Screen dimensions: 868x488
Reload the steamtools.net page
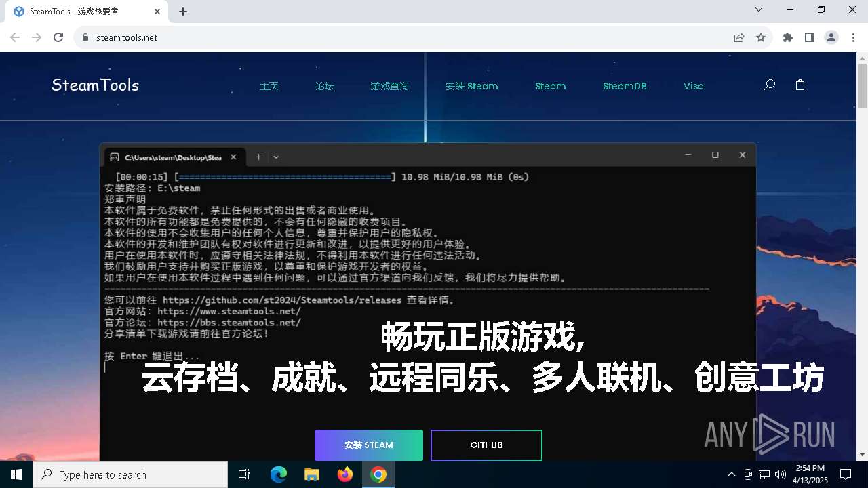(x=58, y=37)
